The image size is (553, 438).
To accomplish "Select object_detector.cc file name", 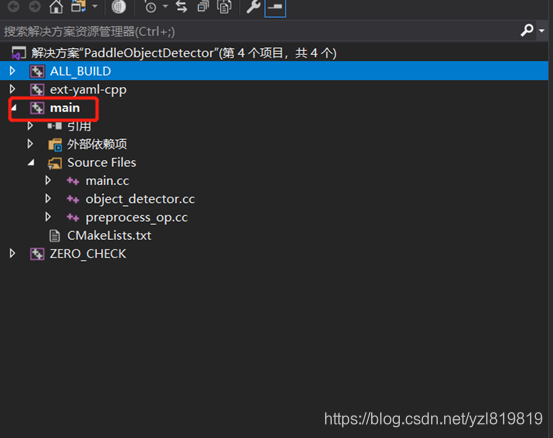I will coord(140,199).
